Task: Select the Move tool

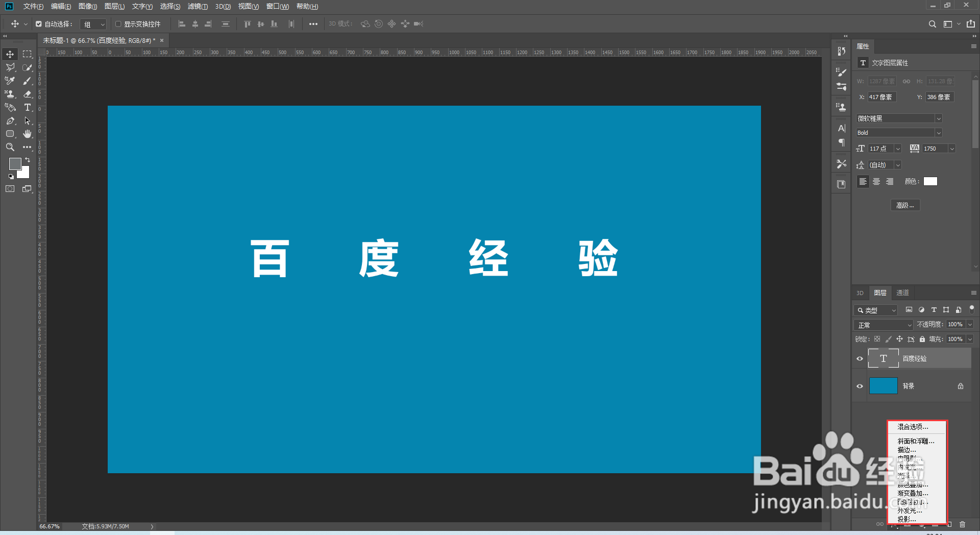Action: 10,54
